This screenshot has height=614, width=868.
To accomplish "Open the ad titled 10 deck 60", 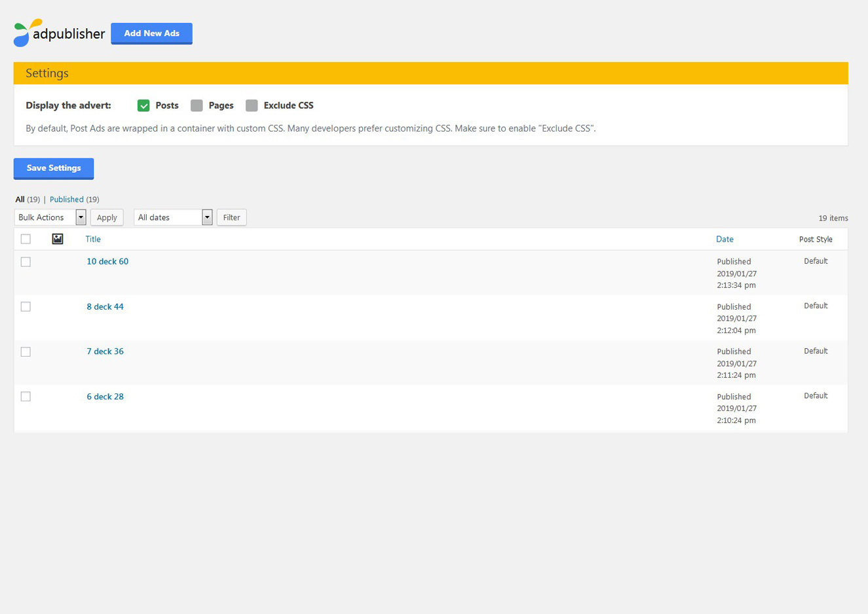I will click(107, 261).
